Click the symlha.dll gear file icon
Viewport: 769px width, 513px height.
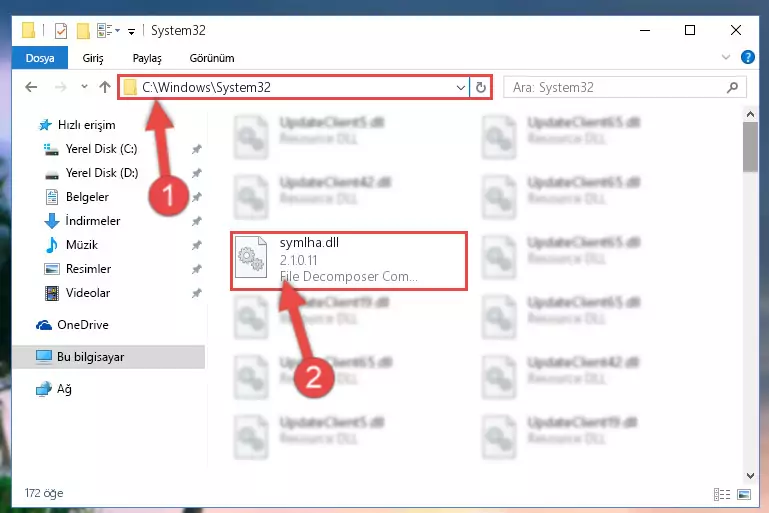coord(251,258)
